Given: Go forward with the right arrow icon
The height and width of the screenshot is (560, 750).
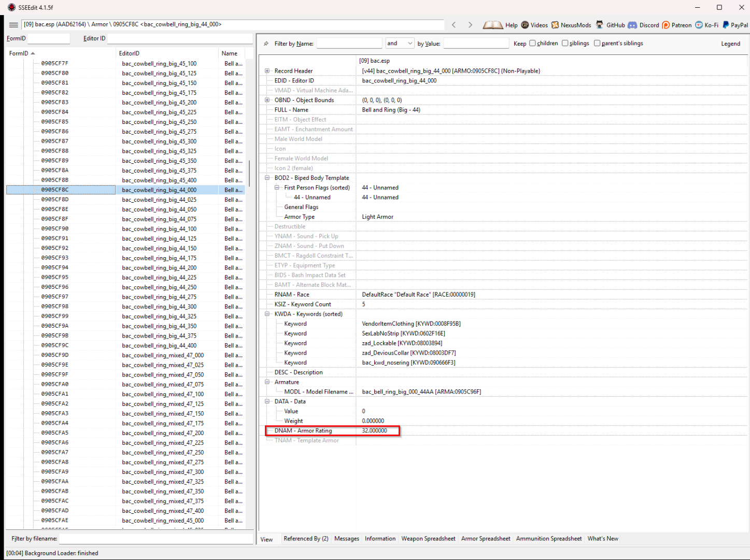Looking at the screenshot, I should 470,24.
